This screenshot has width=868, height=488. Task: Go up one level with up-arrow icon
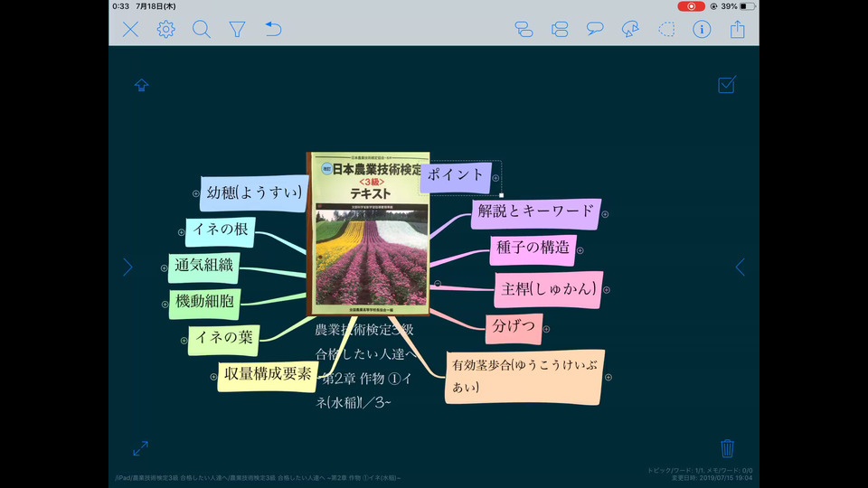click(141, 85)
